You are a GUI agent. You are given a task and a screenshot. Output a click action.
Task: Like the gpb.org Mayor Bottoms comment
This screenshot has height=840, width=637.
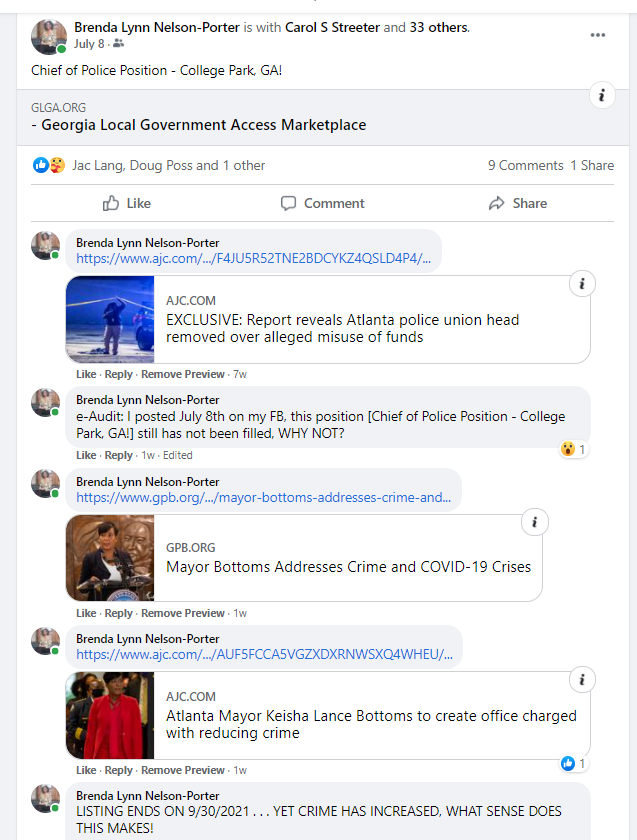tap(86, 613)
